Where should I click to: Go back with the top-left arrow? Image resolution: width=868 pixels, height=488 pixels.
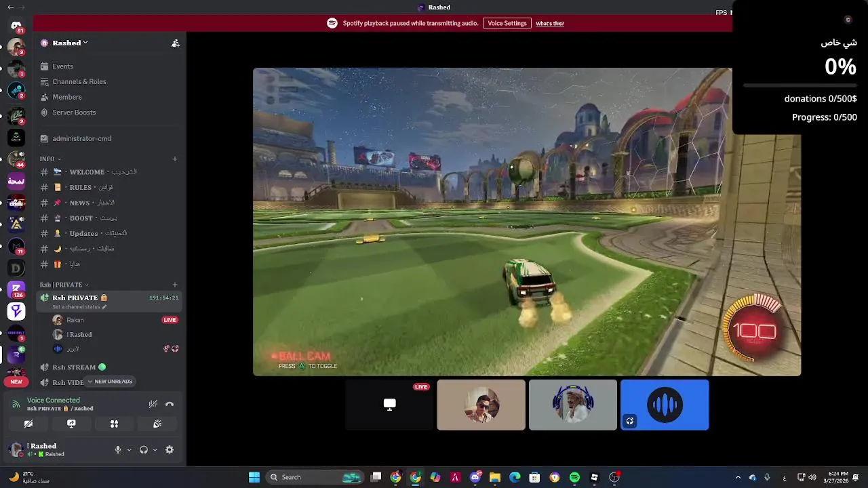pos(10,7)
